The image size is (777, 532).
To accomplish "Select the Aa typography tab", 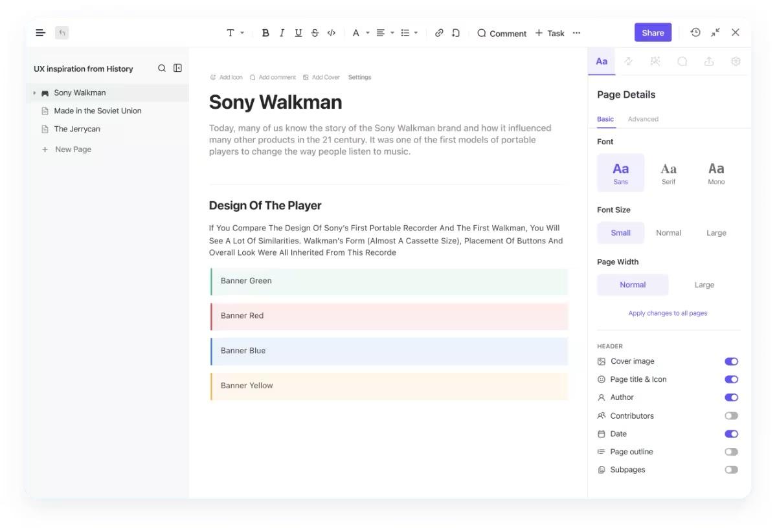I will [602, 61].
